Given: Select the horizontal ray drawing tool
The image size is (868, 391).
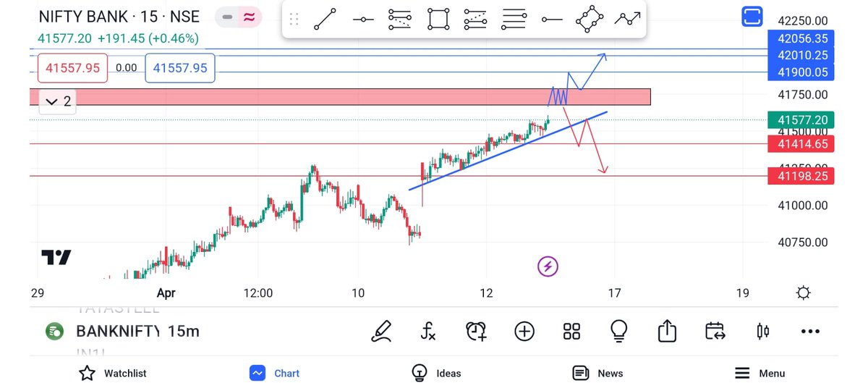Looking at the screenshot, I should (363, 20).
